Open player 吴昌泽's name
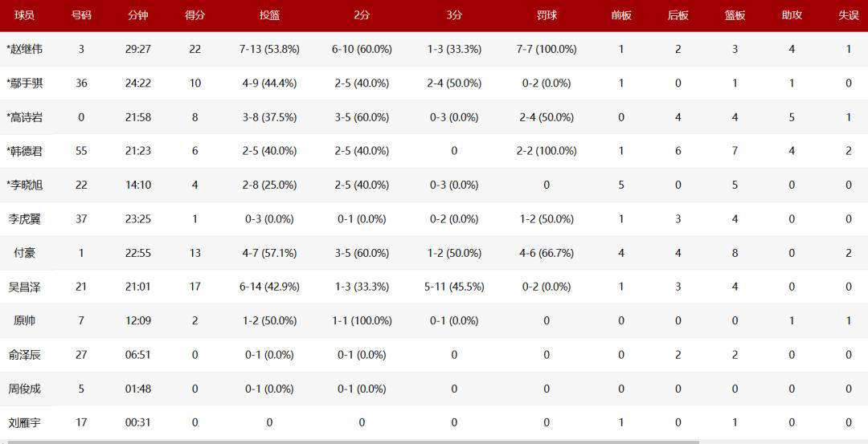The width and height of the screenshot is (868, 444). 24,287
